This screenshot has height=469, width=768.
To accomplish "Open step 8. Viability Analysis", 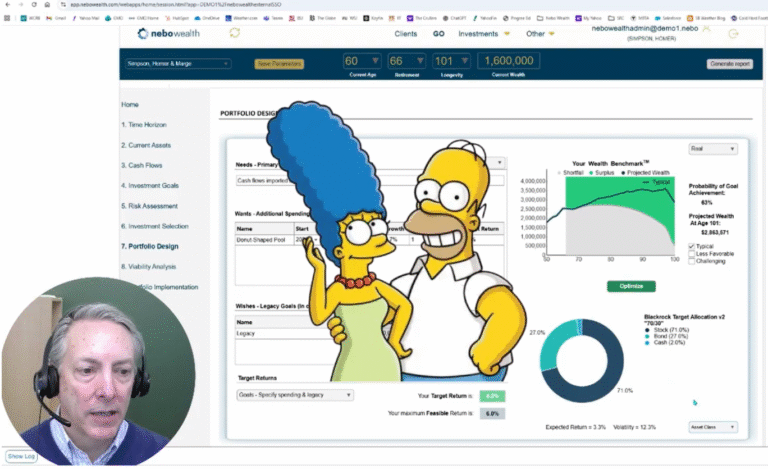I will point(148,267).
